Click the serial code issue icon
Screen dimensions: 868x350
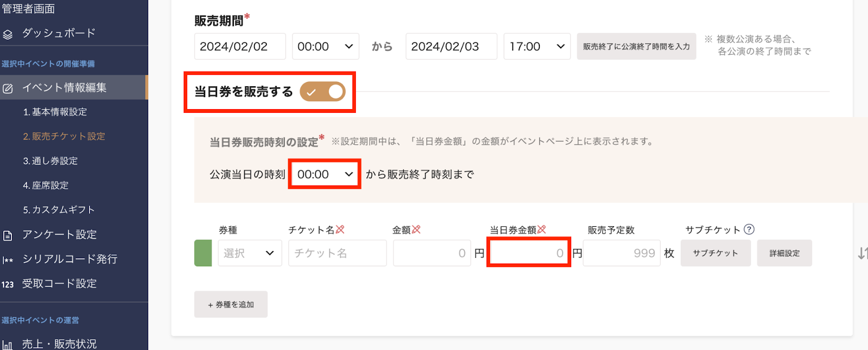click(8, 260)
